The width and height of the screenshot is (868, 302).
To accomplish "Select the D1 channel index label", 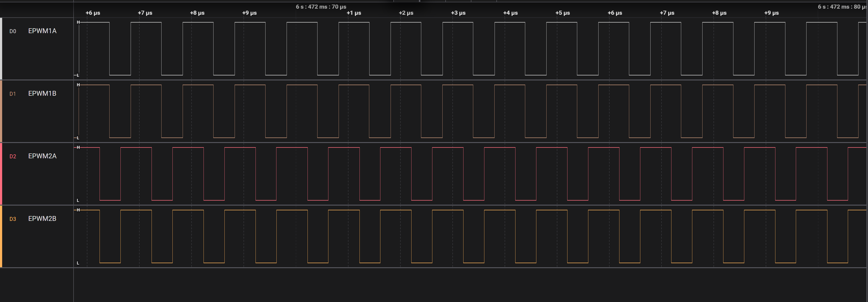I will coord(13,94).
